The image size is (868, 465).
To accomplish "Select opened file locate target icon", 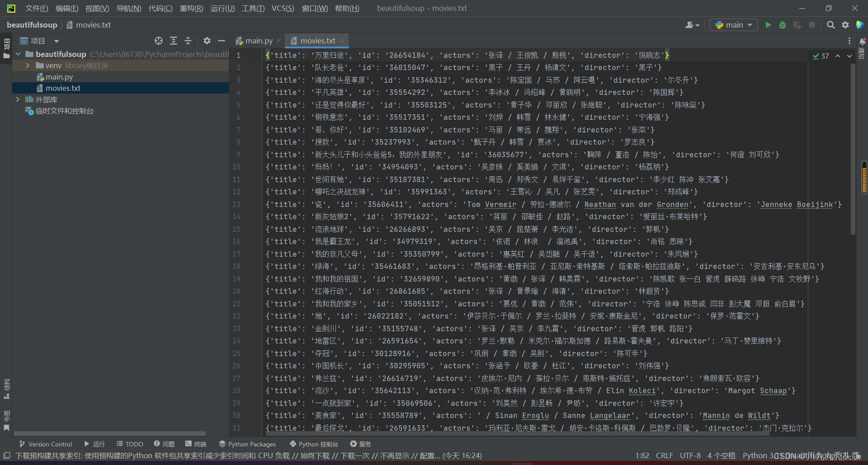I will coord(159,41).
